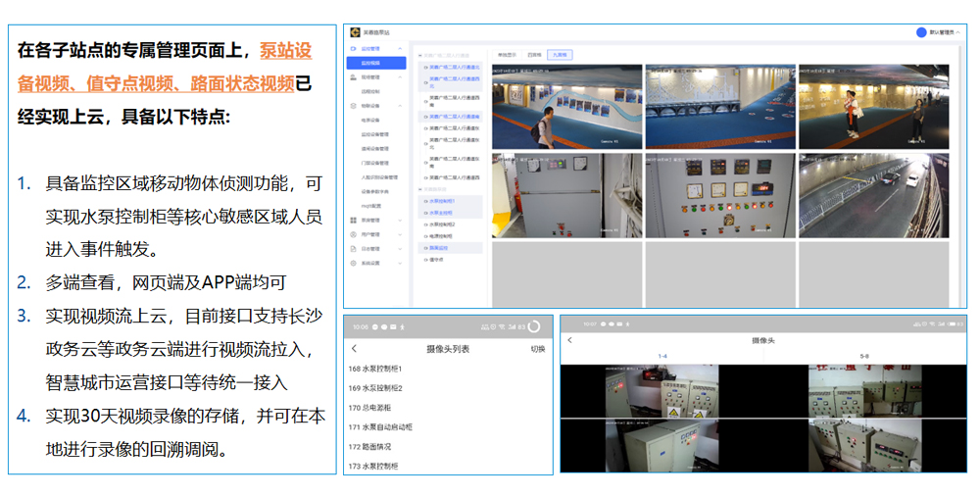Tap back arrow in 摄像头列表 screen
Image resolution: width=980 pixels, height=496 pixels.
pos(354,349)
